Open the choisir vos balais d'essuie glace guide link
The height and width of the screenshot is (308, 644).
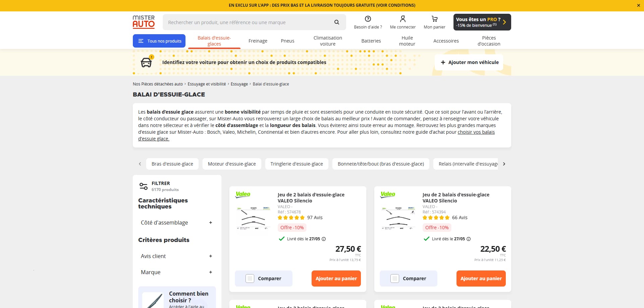[x=476, y=132]
